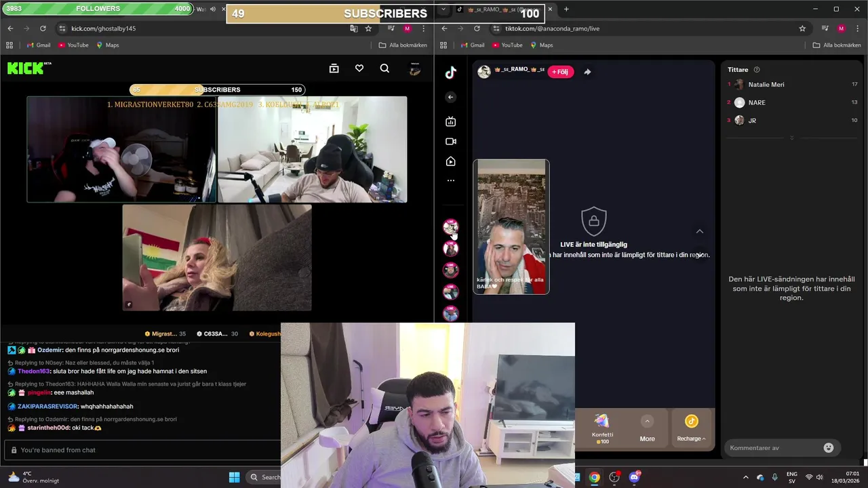Open Gmail bookmark in TikTok window
Image resolution: width=868 pixels, height=488 pixels.
pos(472,45)
